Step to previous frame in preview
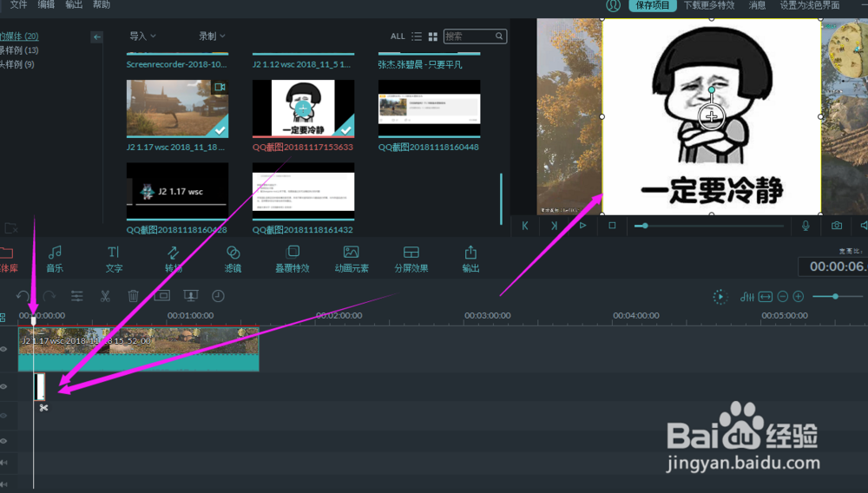 point(525,225)
